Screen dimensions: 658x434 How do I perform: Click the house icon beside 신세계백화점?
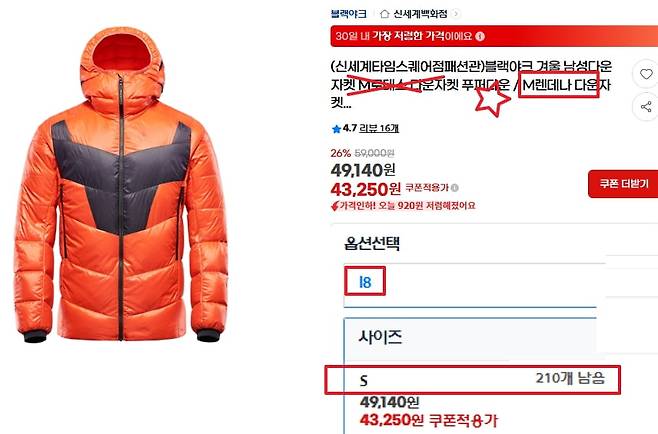[x=384, y=14]
